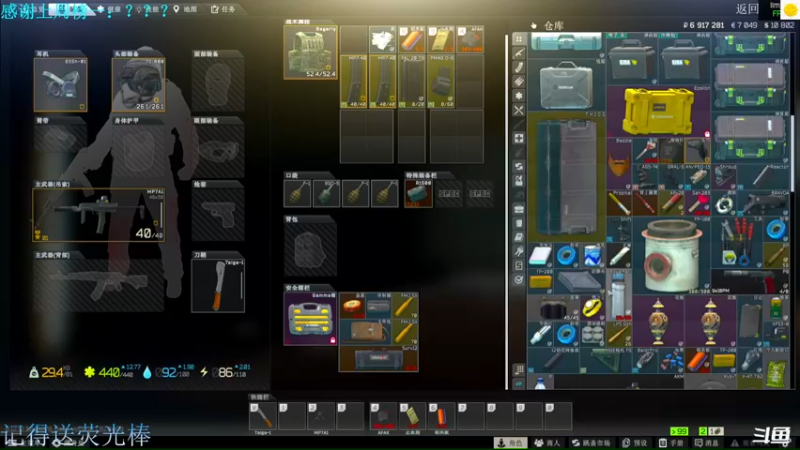This screenshot has height=450, width=800.
Task: Select the 0/20 magazine in rig
Action: [412, 81]
